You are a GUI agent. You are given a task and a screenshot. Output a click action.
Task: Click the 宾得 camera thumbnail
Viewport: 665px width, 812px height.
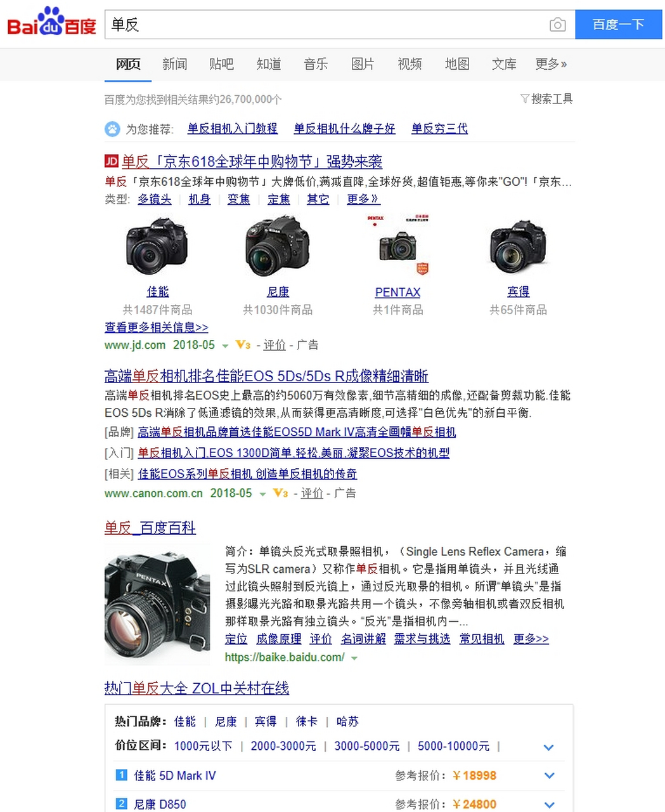click(x=518, y=246)
